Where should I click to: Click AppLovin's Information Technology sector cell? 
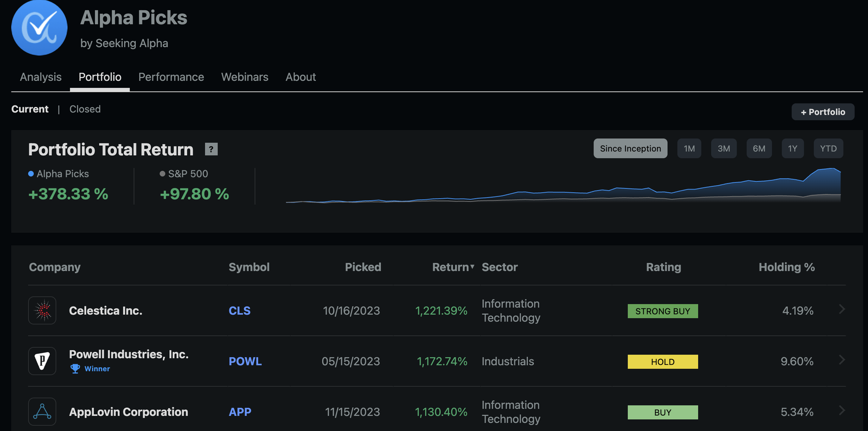pos(511,411)
